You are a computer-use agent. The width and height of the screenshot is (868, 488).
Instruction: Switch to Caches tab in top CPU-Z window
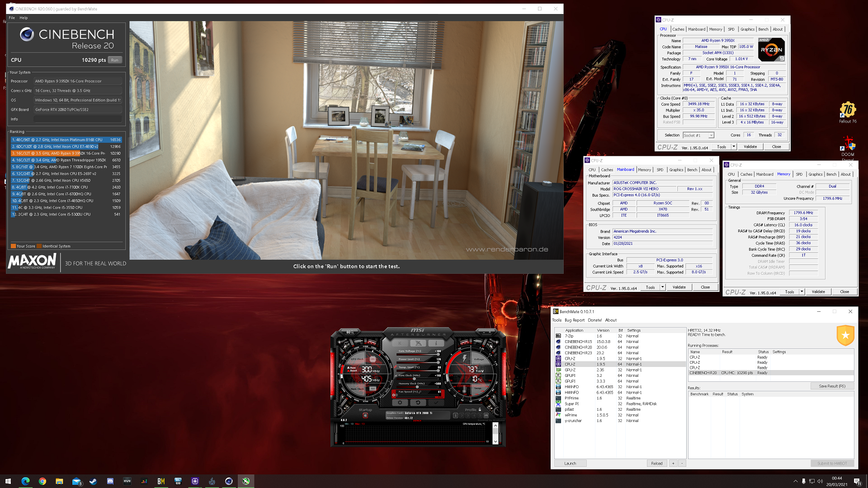coord(678,29)
